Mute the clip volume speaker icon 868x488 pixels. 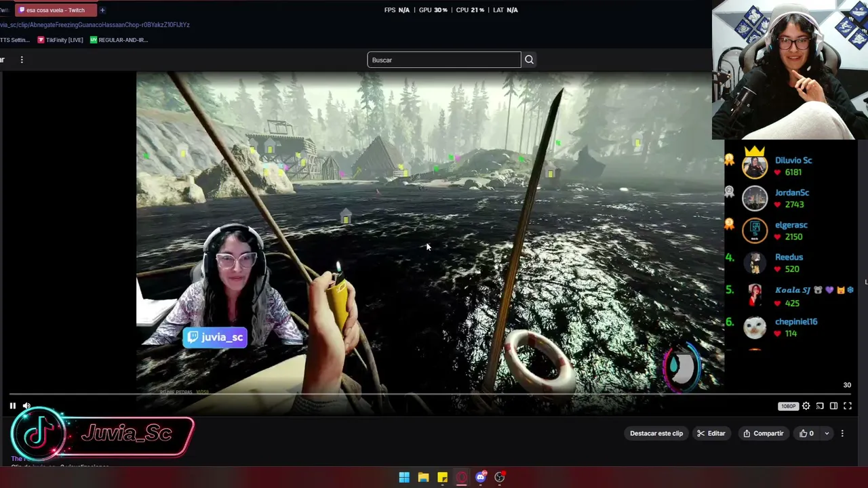26,406
